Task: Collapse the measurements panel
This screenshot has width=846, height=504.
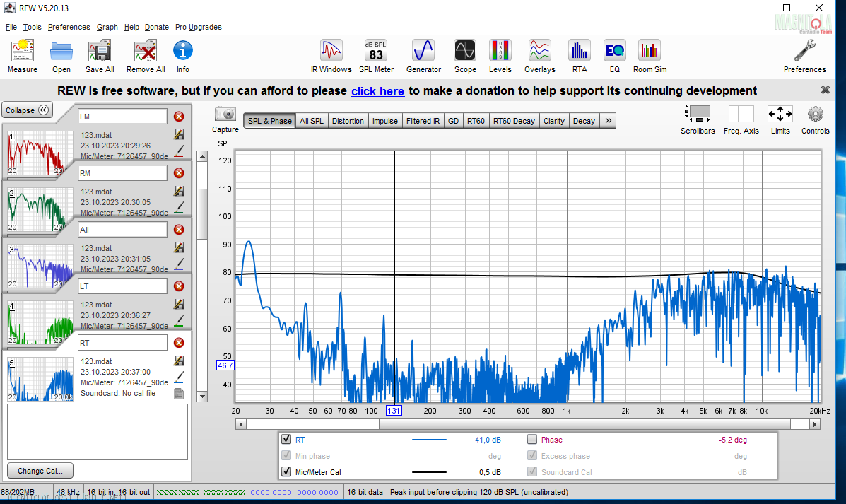Action: click(x=27, y=110)
